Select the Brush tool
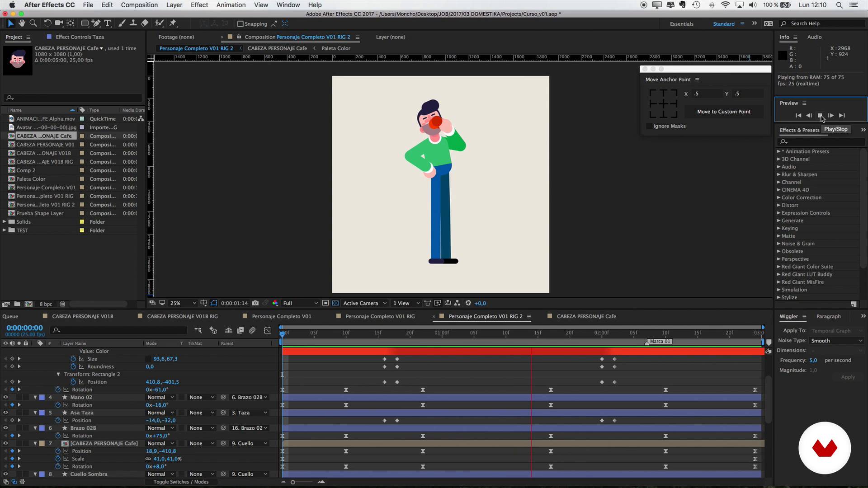The height and width of the screenshot is (488, 868). [122, 23]
